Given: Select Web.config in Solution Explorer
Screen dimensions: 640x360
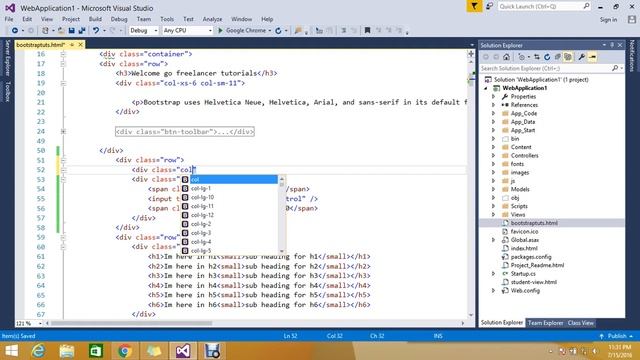Looking at the screenshot, I should [525, 291].
